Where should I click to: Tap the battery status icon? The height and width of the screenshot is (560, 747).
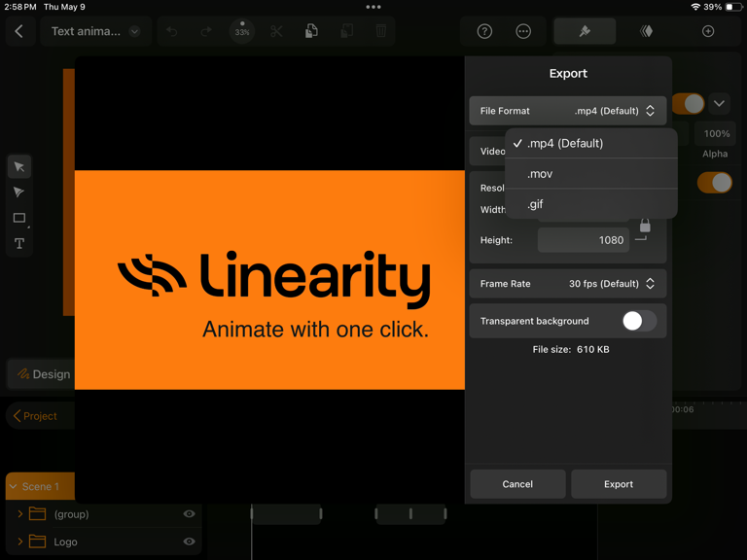pos(731,7)
